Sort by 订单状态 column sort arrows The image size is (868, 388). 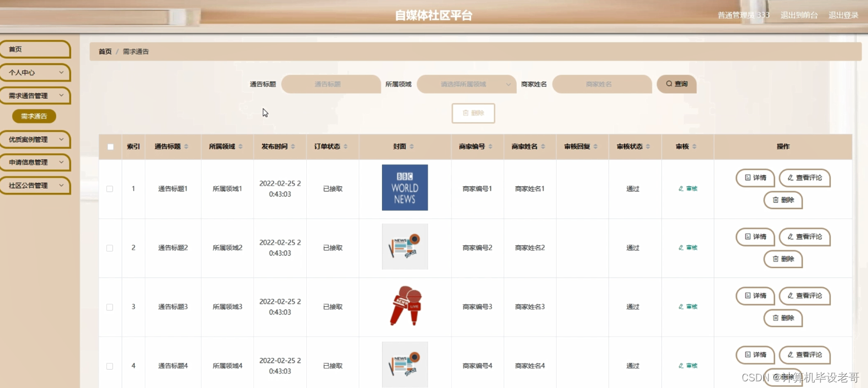point(345,147)
